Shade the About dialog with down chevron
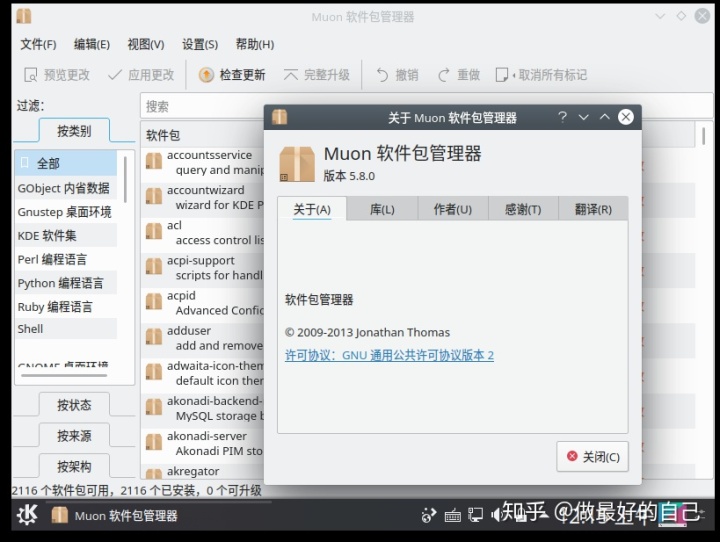The image size is (720, 542). point(583,117)
